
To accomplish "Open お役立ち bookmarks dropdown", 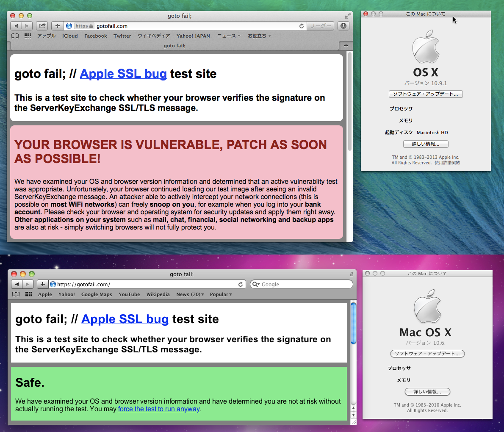I will (x=259, y=36).
